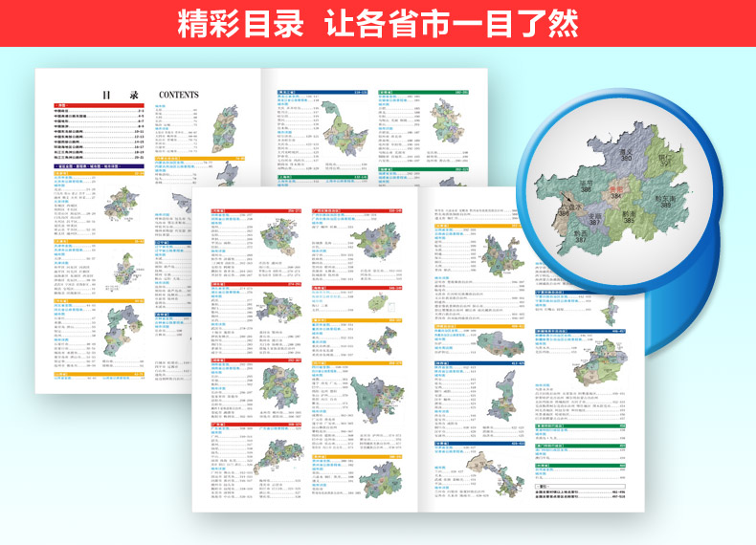Select the Hebei province map thumbnail

pyautogui.click(x=122, y=331)
